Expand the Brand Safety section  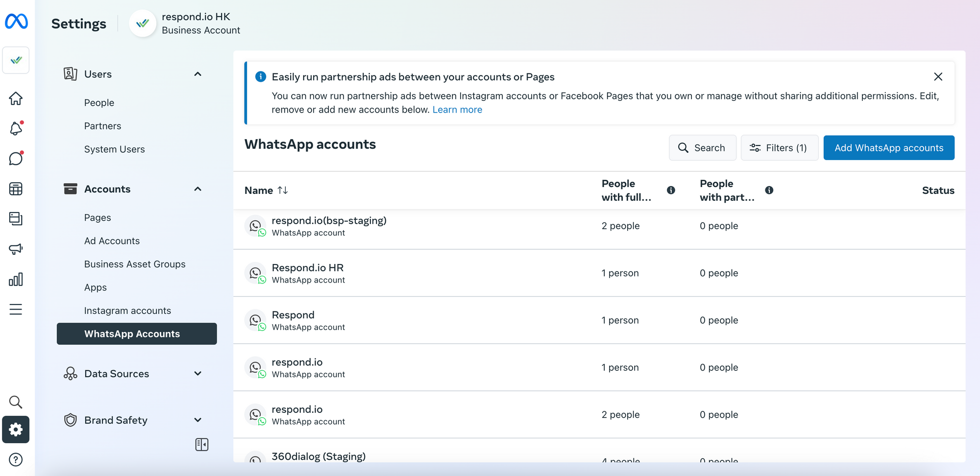click(197, 420)
